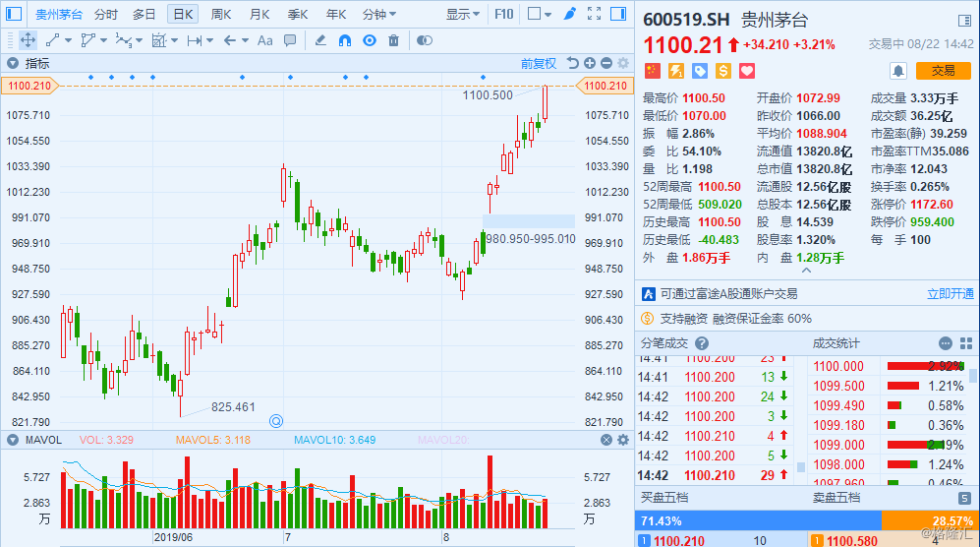The height and width of the screenshot is (547, 980).
Task: Close the MAVOL indicator pane
Action: point(606,440)
